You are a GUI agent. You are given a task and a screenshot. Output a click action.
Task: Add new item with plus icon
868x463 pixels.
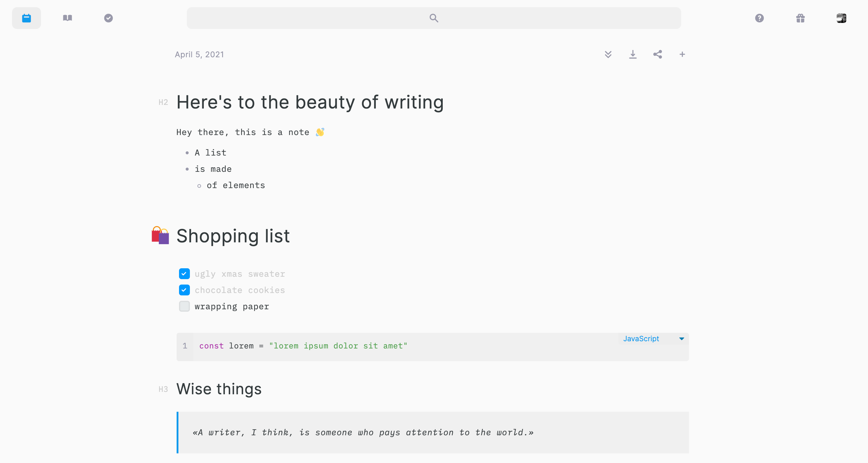point(682,54)
